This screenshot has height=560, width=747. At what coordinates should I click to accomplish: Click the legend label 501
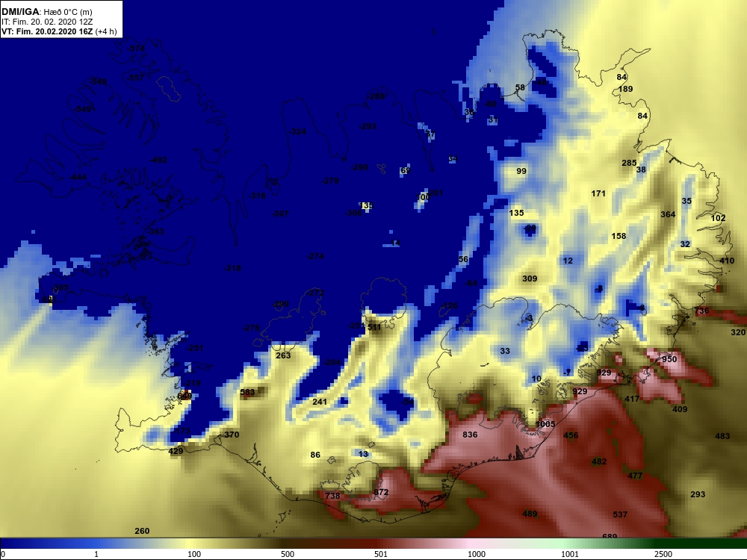pyautogui.click(x=381, y=554)
